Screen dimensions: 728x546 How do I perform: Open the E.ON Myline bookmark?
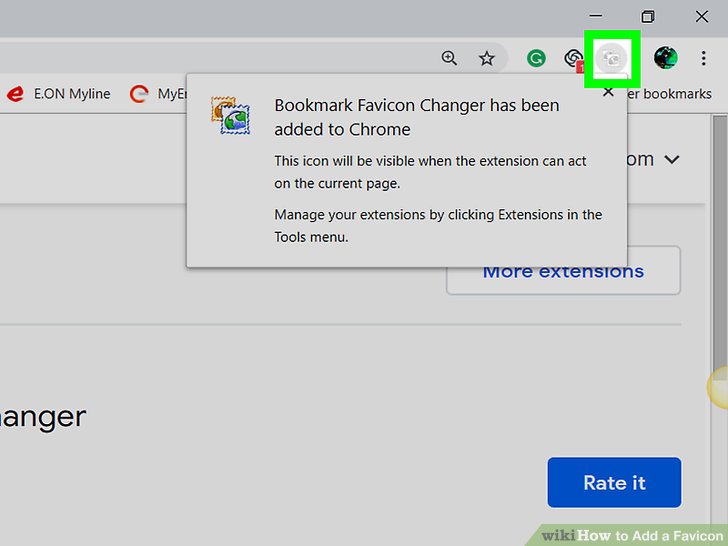pyautogui.click(x=58, y=94)
